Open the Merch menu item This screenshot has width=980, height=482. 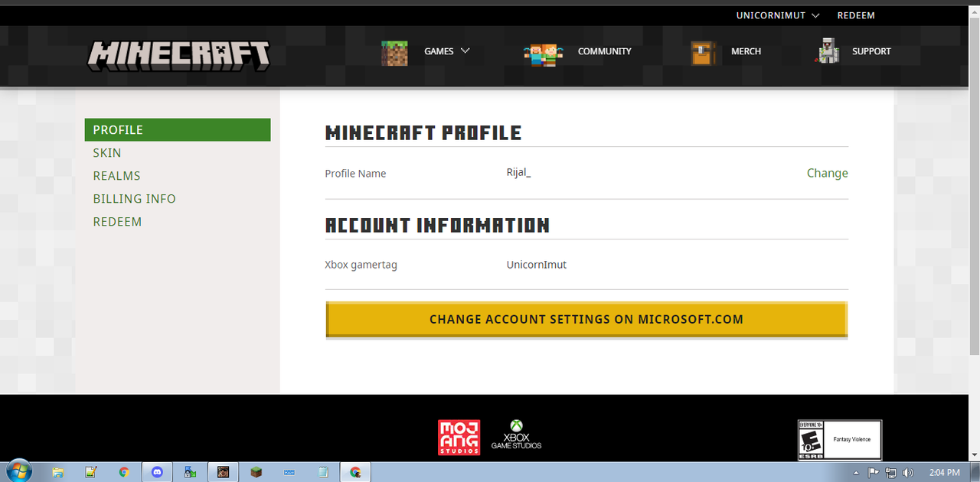click(x=746, y=51)
